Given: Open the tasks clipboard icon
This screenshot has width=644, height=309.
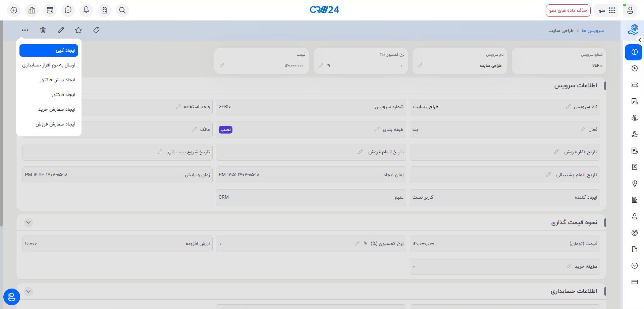Looking at the screenshot, I should 104,10.
